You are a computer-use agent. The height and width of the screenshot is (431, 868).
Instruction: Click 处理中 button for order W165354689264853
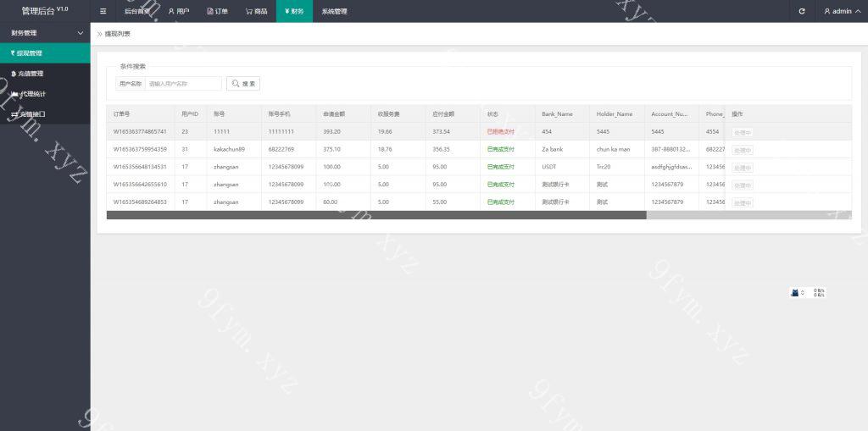(x=743, y=203)
